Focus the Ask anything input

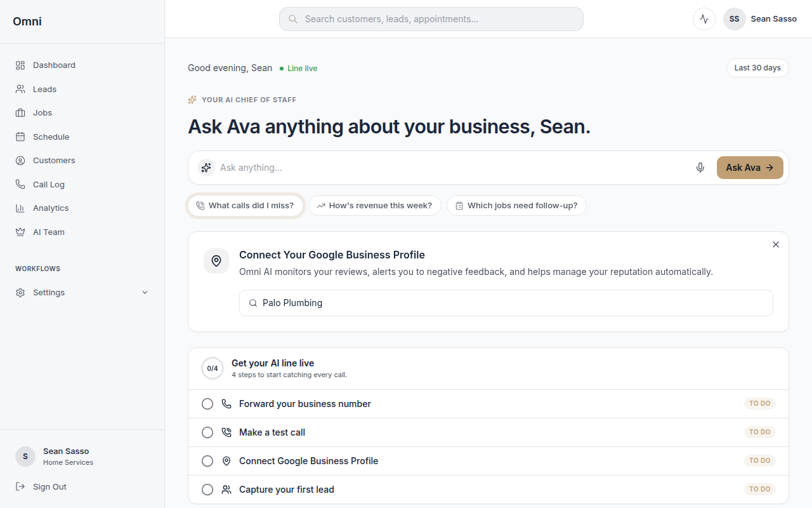coord(453,168)
